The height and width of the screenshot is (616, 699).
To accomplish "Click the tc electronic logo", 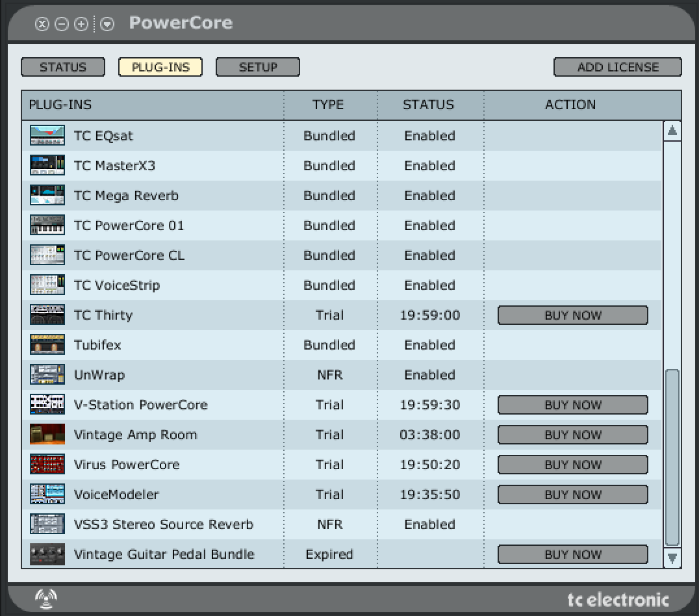I will [618, 600].
